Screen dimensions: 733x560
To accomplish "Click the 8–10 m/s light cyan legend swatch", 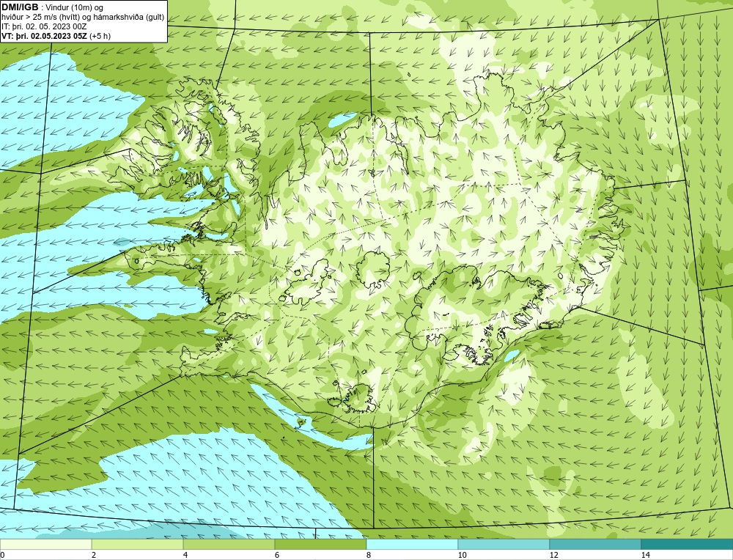I will [412, 544].
